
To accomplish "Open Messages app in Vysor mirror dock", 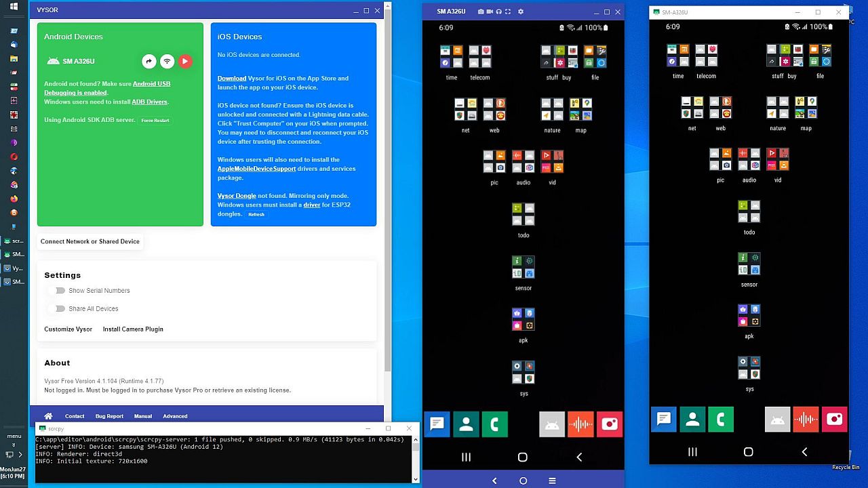I will (x=437, y=424).
